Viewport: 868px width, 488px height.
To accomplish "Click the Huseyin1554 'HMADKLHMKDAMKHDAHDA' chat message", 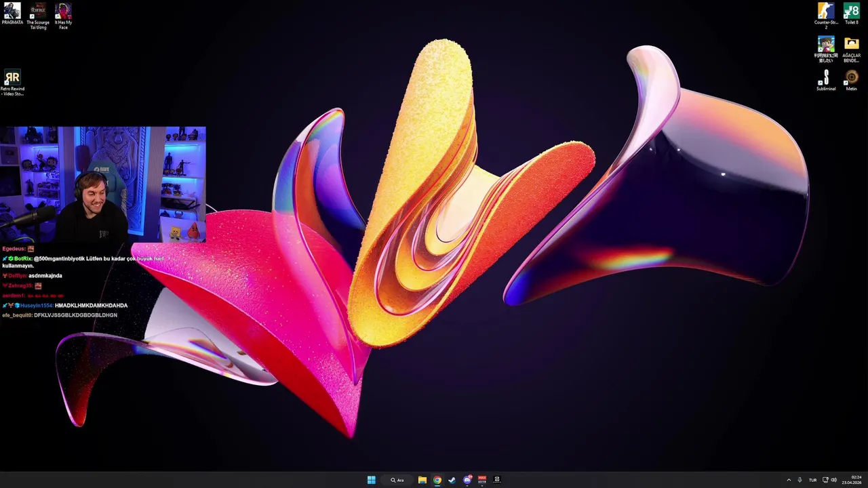I will (x=91, y=306).
